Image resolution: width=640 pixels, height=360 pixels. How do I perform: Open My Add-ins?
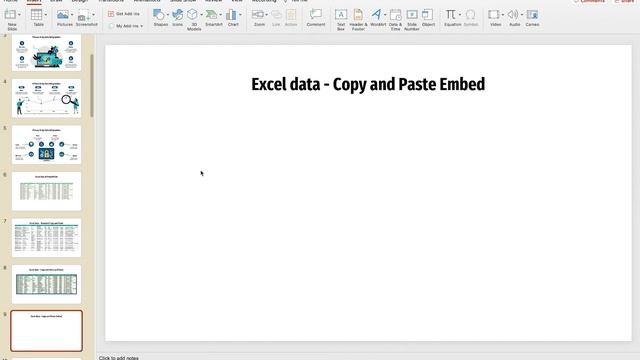pyautogui.click(x=124, y=26)
